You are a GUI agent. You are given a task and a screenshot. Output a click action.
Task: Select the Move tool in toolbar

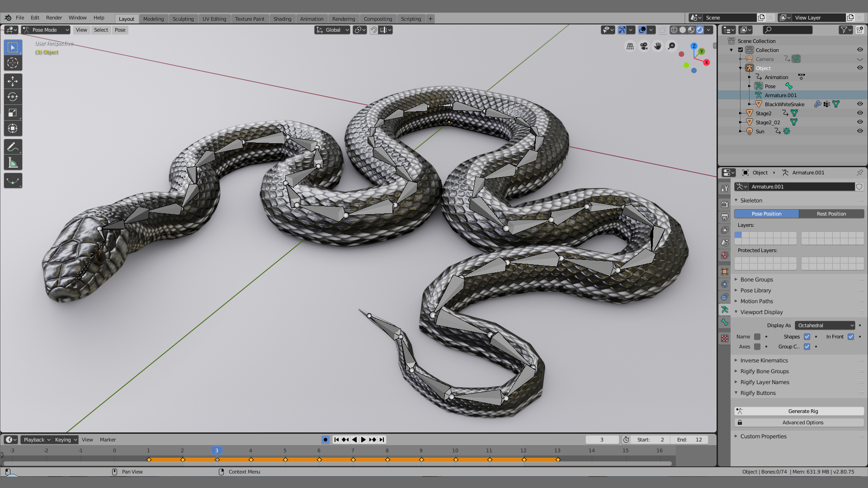[x=13, y=80]
